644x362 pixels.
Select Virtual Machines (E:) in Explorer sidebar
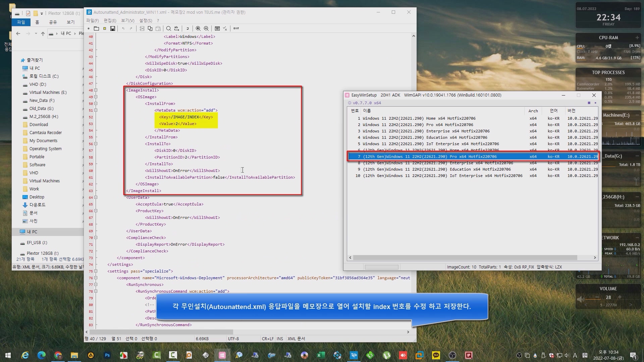[48, 93]
